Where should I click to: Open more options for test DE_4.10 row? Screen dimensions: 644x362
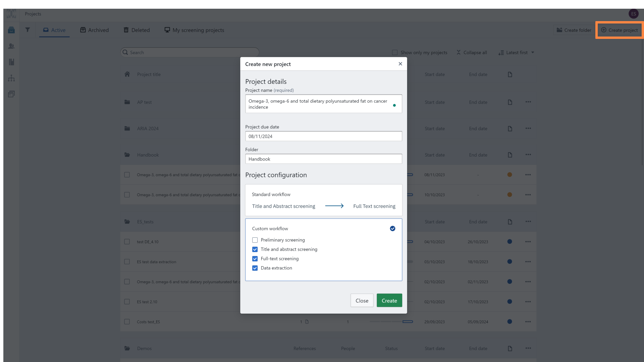pyautogui.click(x=528, y=242)
